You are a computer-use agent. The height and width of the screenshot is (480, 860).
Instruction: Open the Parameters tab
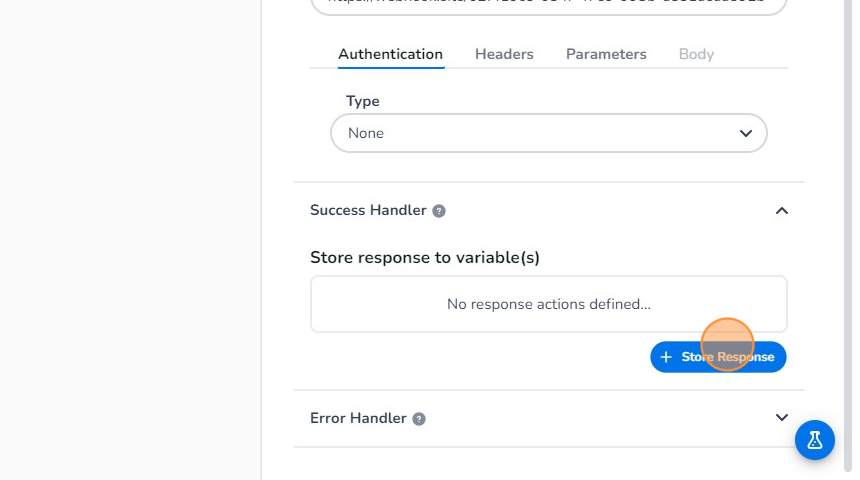coord(606,54)
